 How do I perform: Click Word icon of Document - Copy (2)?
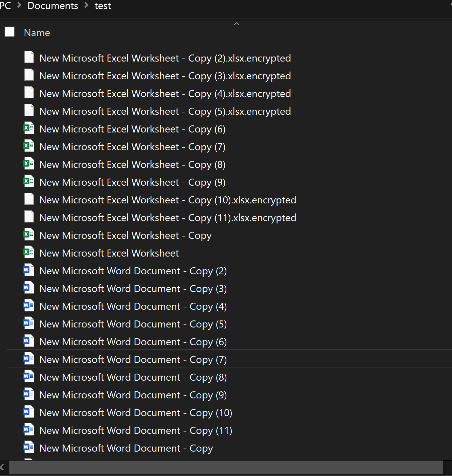pyautogui.click(x=28, y=270)
